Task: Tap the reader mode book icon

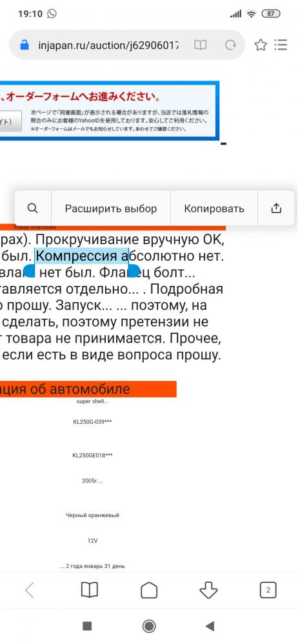Action: (201, 45)
